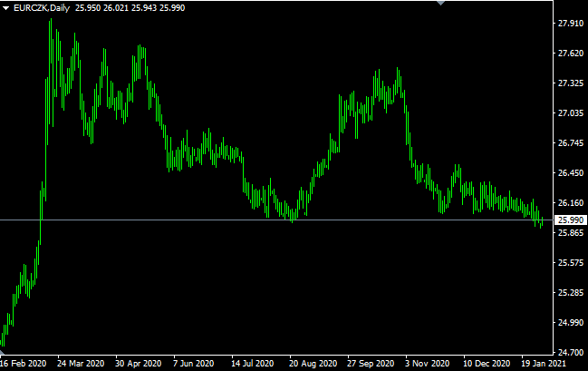Click price level 27.325 on axis
Screen dimensions: 588x371
pos(571,83)
